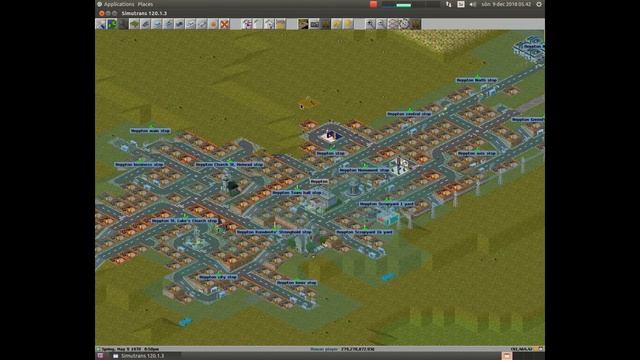
Task: Open Neppton Church St. Howard stop label
Action: click(x=229, y=164)
